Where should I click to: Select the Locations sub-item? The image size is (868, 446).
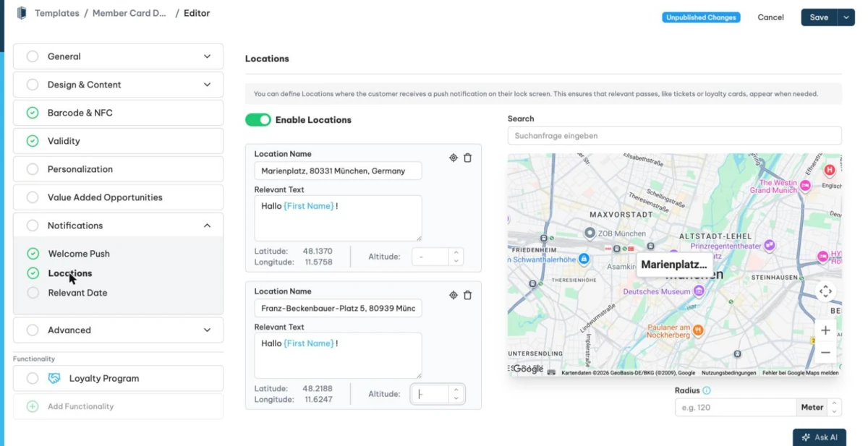click(70, 273)
